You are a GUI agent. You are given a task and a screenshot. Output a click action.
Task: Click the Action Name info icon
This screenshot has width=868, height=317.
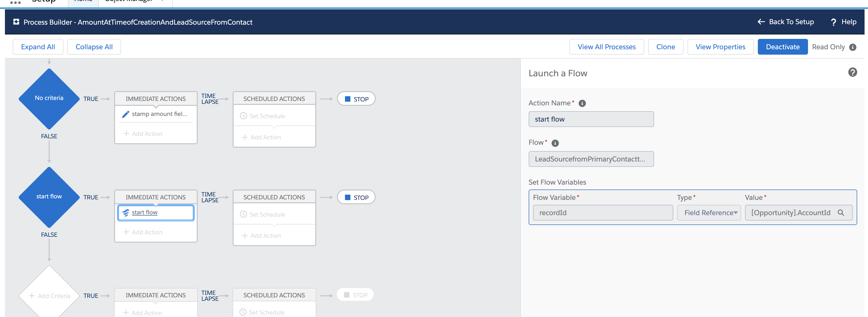coord(582,104)
